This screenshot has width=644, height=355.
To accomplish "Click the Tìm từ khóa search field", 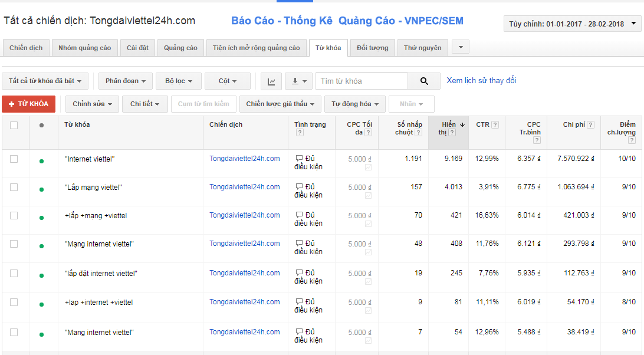I will click(x=362, y=81).
